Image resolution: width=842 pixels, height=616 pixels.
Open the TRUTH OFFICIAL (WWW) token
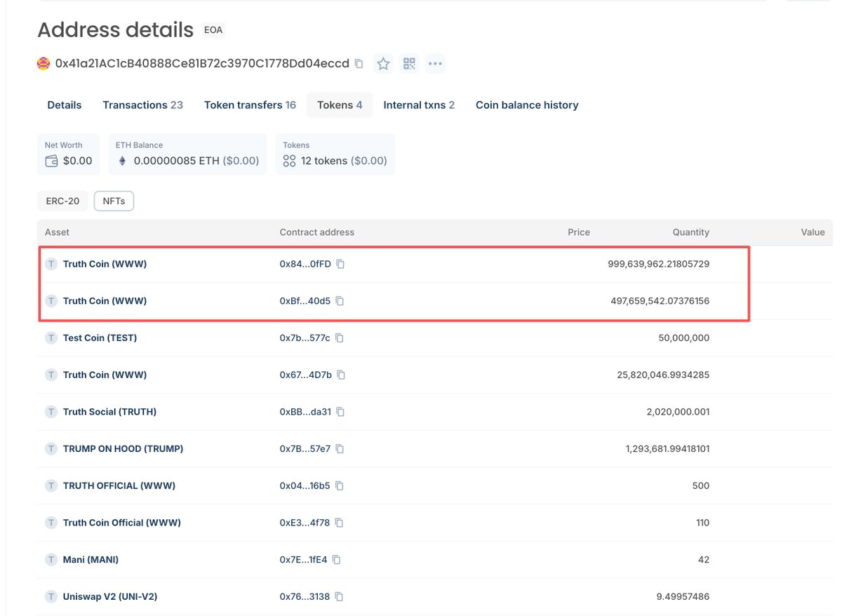coord(119,486)
